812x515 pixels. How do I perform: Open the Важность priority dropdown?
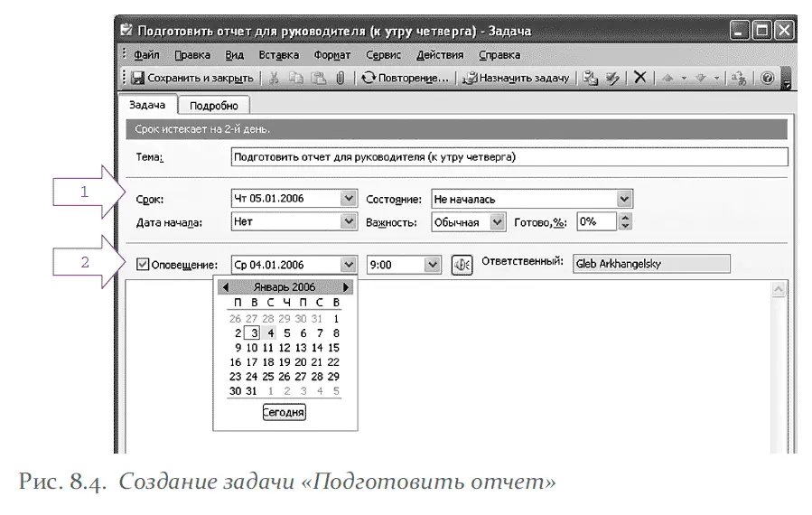click(497, 222)
